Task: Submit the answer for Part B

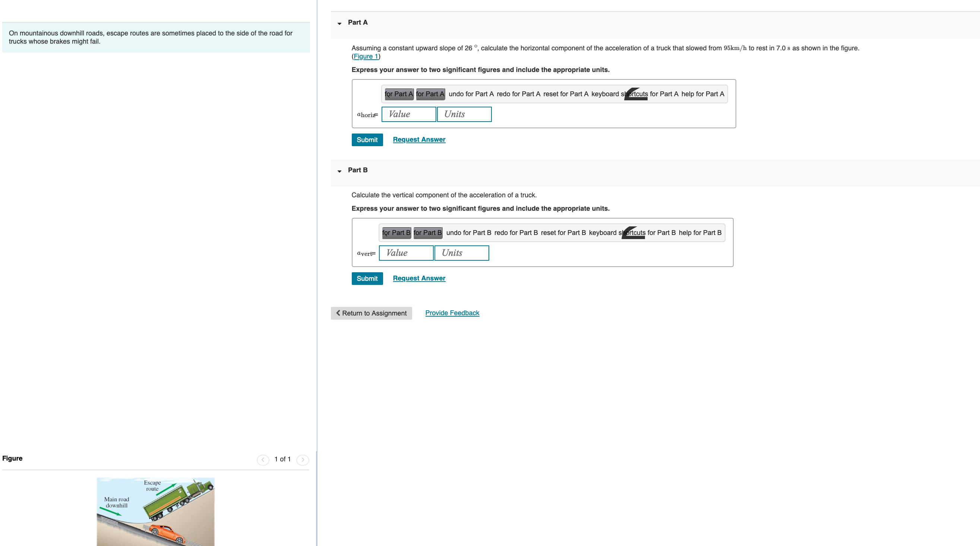Action: (x=367, y=278)
